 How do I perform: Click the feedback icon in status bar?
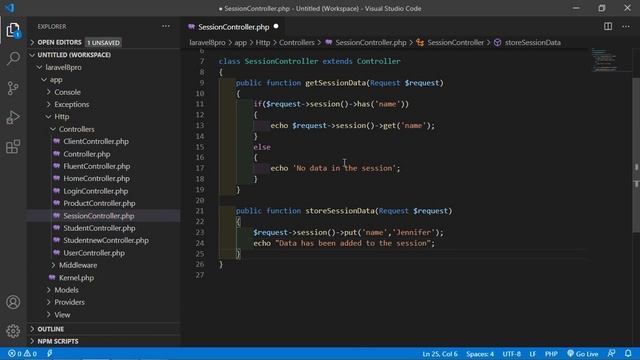(x=611, y=353)
